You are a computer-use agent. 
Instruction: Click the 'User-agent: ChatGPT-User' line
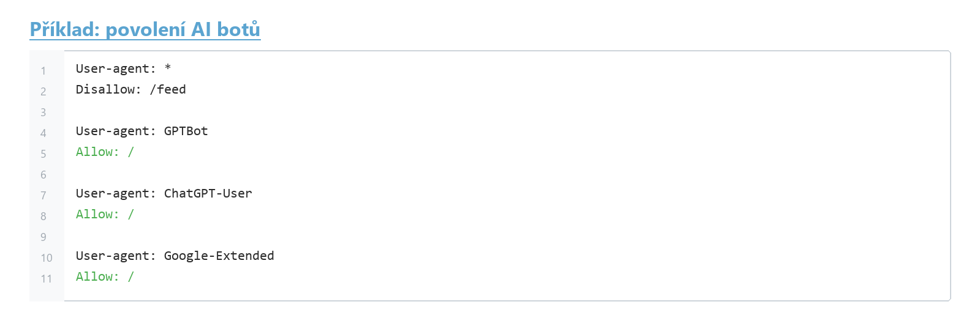(x=164, y=193)
